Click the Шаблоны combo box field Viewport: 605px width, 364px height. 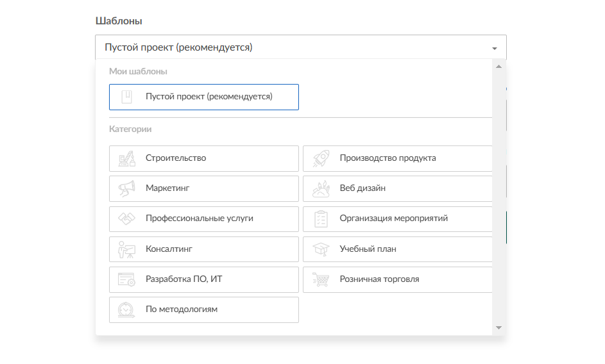(300, 47)
